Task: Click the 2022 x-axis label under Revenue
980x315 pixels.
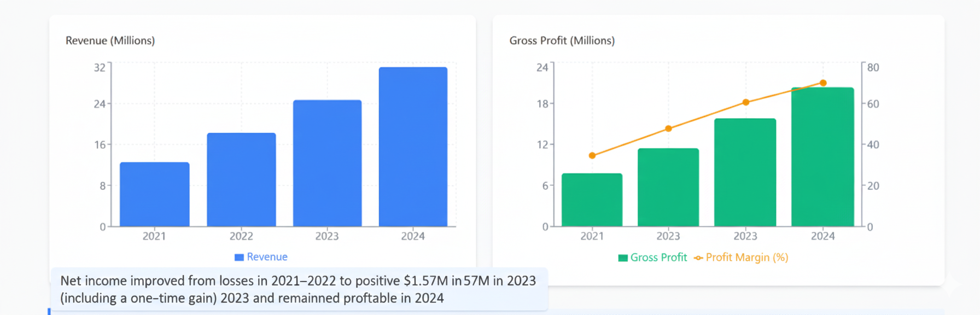Action: [x=241, y=236]
